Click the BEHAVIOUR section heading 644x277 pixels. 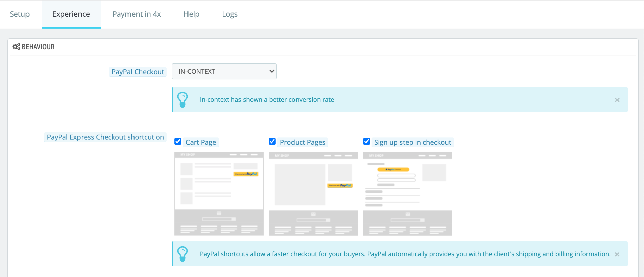[x=38, y=47]
